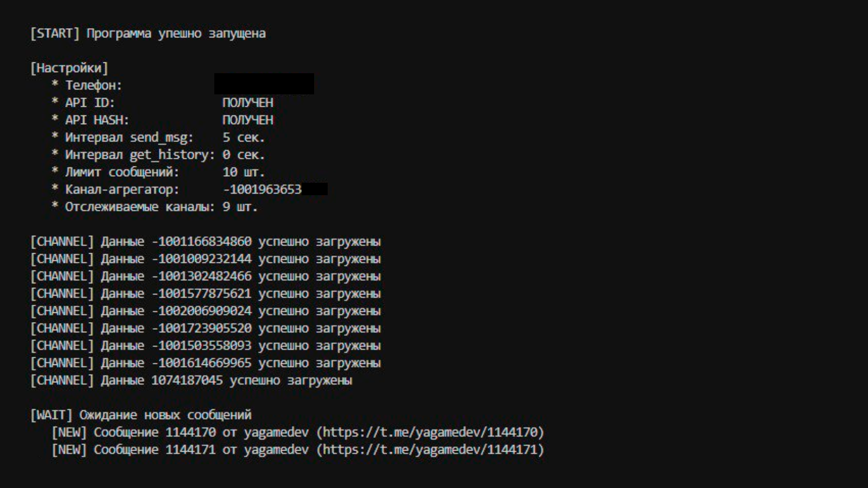This screenshot has height=488, width=868.
Task: Click the [WAIT] Ожидание новых сообщений line
Action: [141, 415]
